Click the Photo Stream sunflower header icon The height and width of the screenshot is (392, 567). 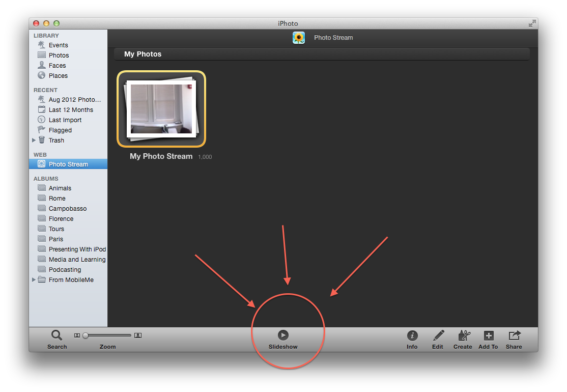coord(299,38)
